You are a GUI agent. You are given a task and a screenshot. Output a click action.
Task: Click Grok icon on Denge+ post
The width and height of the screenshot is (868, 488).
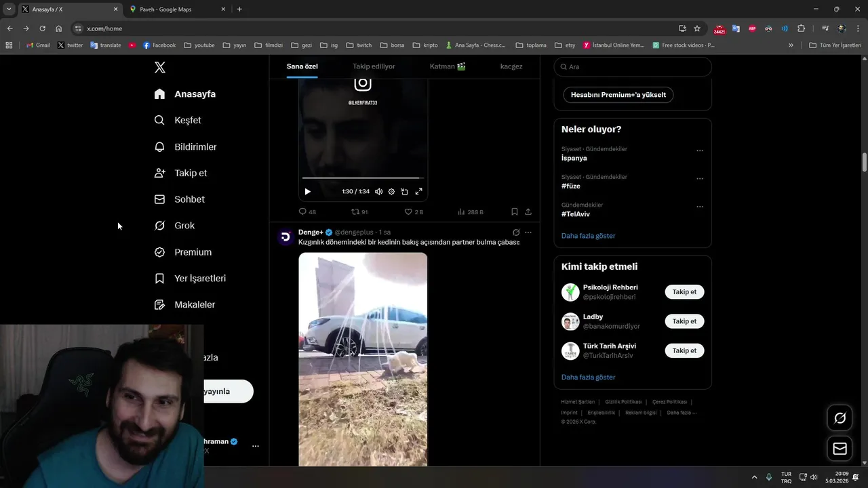point(516,232)
